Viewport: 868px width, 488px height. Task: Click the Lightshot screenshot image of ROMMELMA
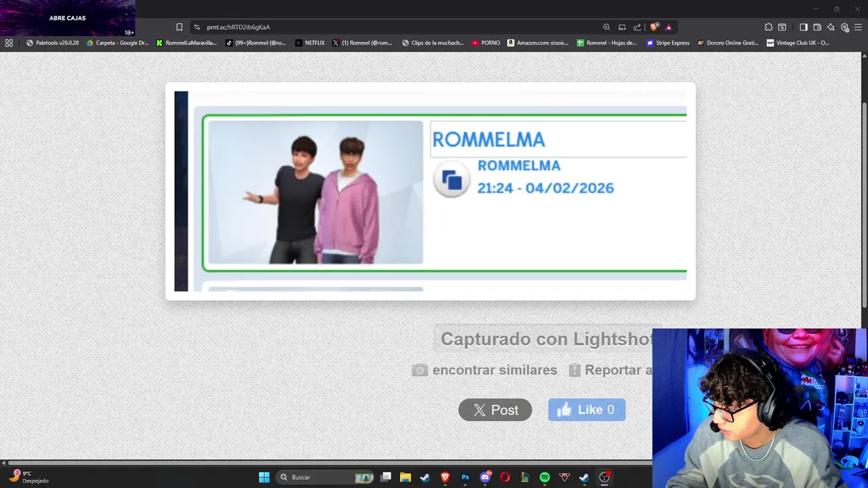click(x=430, y=191)
